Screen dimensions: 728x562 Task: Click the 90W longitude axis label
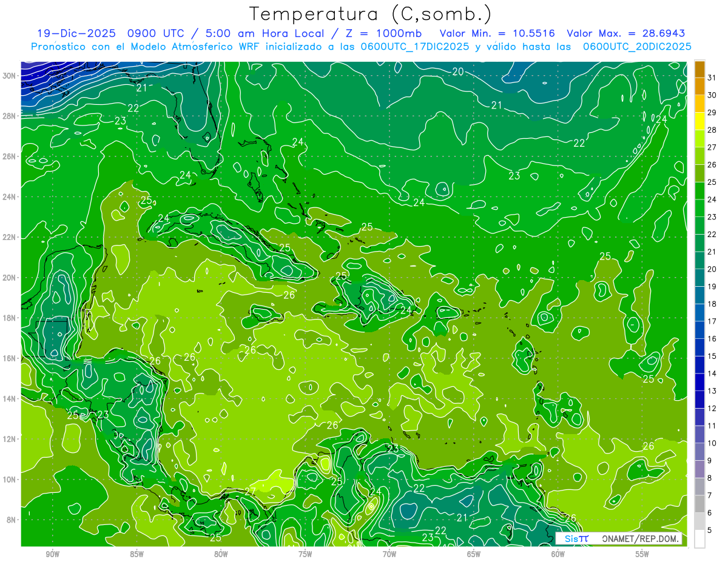coord(52,554)
